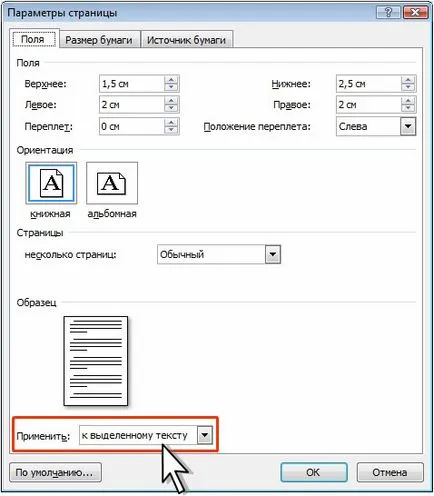
Task: Click the Правое margin input field
Action: pos(369,105)
